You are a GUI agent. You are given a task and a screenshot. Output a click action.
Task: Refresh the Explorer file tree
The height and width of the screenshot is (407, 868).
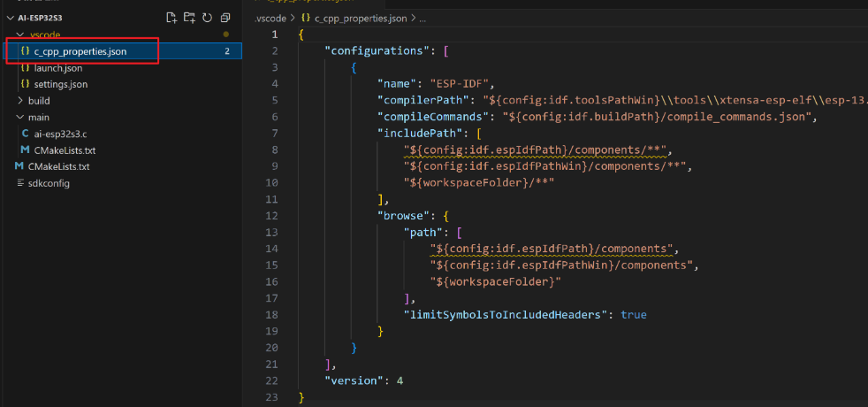click(207, 18)
